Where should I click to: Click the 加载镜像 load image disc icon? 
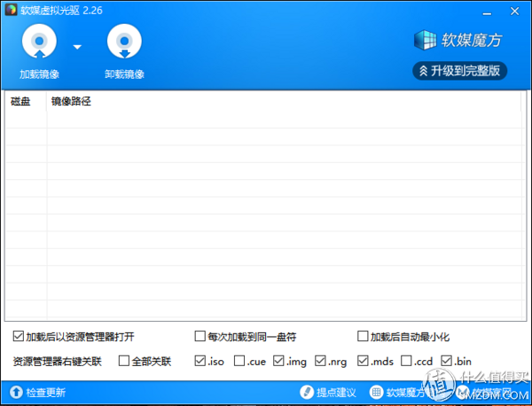coord(39,41)
